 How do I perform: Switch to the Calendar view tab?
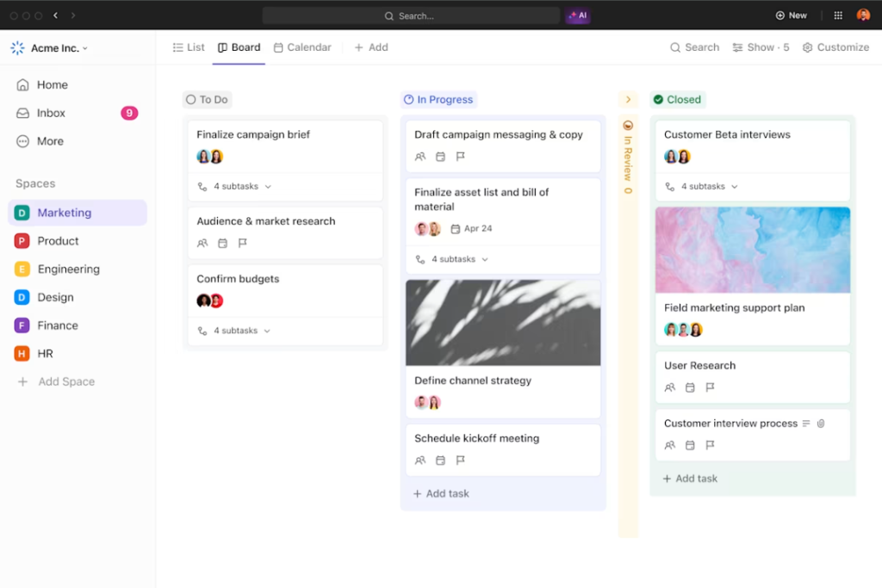click(302, 47)
